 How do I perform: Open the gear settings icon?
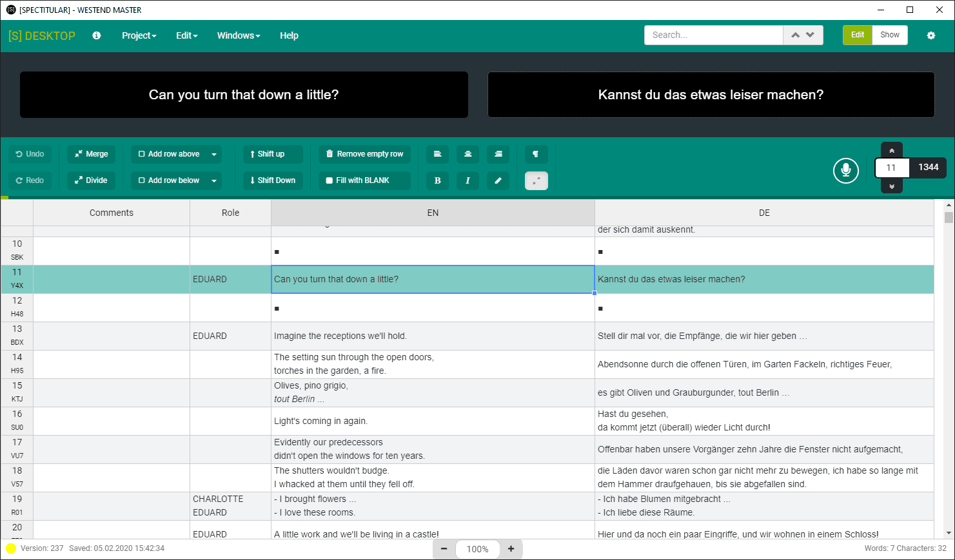(931, 35)
